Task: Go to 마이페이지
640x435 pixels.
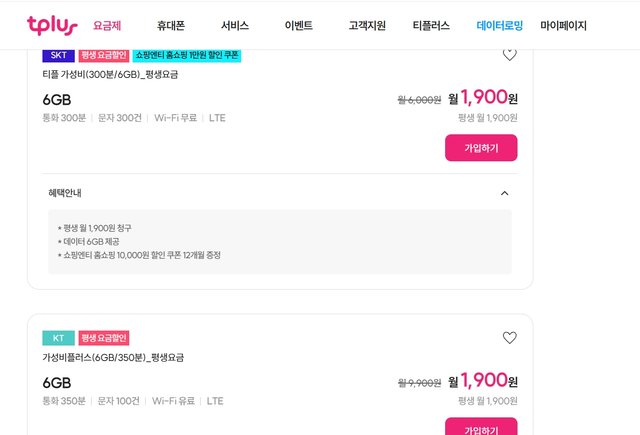Action: (563, 26)
